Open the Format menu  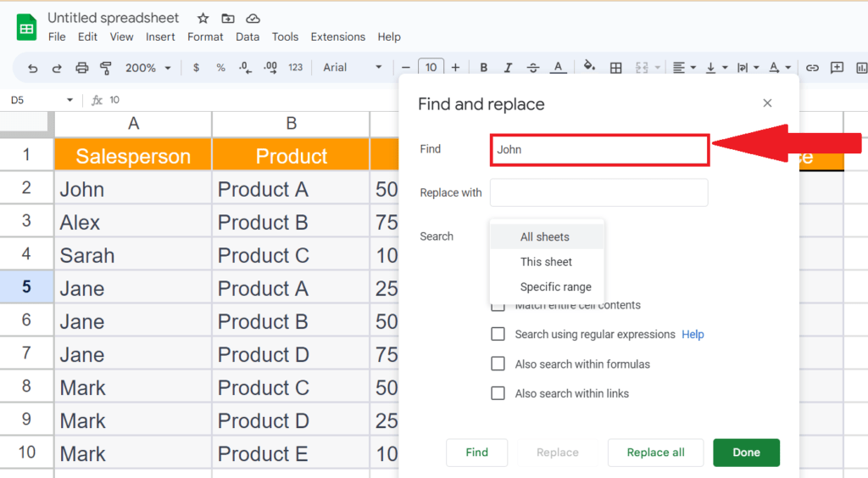click(x=205, y=37)
